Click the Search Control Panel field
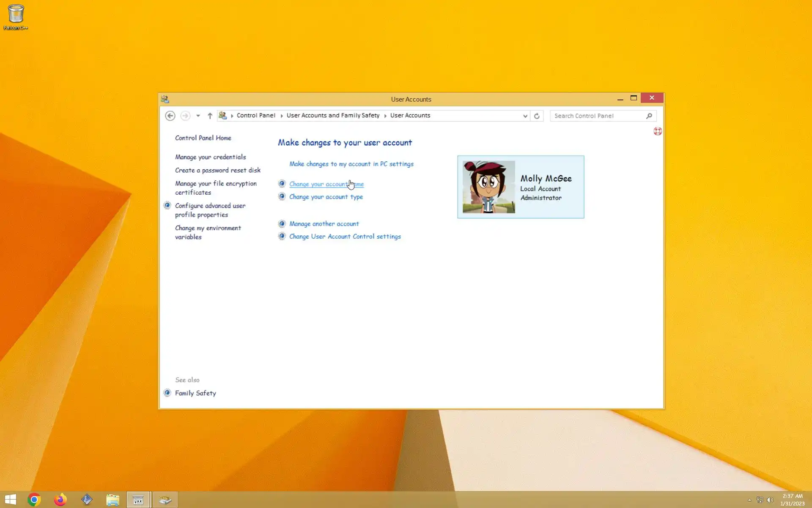 (x=598, y=116)
